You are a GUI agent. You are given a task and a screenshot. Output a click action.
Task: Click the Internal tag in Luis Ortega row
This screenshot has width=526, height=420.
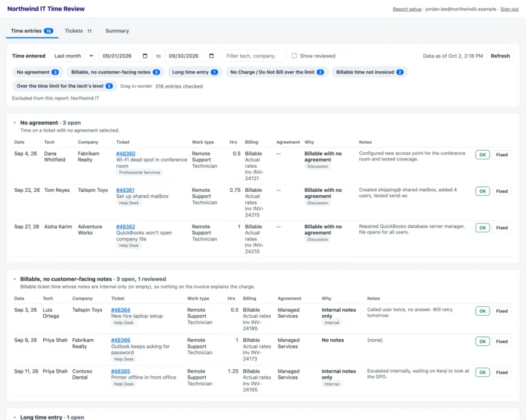tap(331, 323)
